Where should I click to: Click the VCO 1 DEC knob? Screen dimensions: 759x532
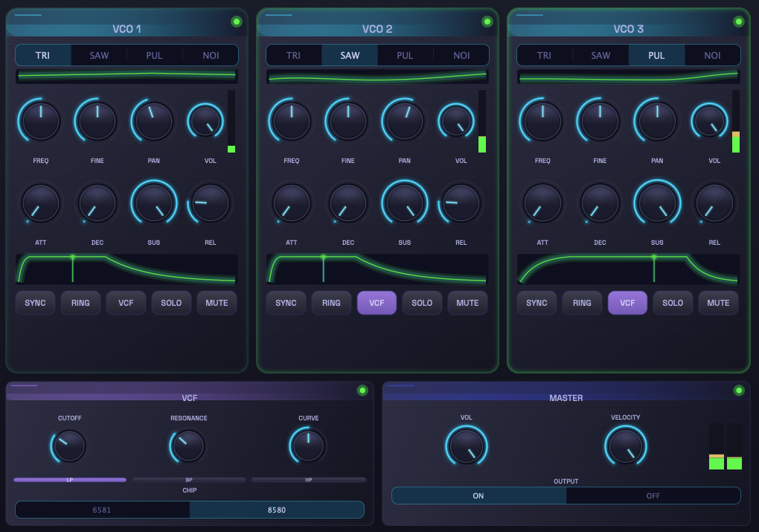[x=97, y=203]
